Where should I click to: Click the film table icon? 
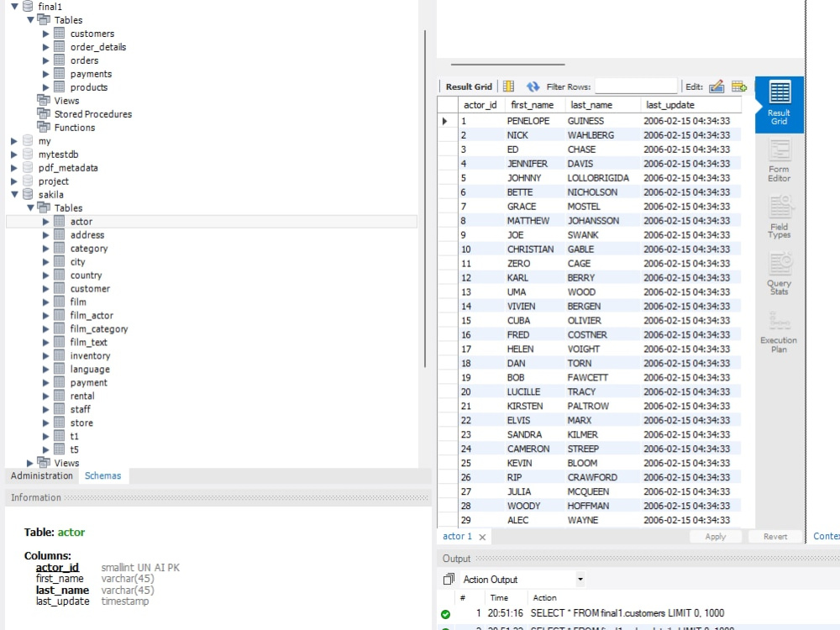(x=60, y=302)
